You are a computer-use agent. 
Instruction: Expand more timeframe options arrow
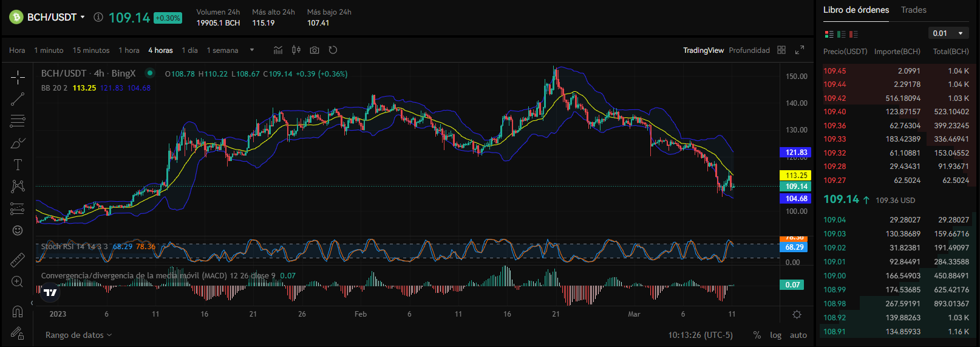(252, 50)
